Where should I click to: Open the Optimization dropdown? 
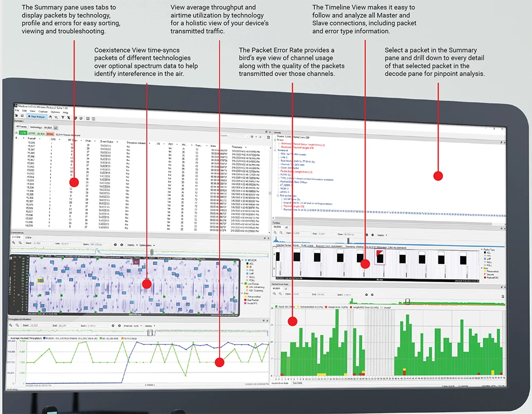click(x=147, y=245)
